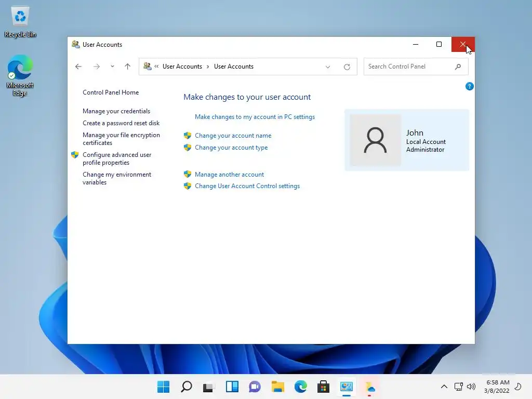Viewport: 532px width, 399px height.
Task: Open the recent locations dropdown arrow
Action: (x=112, y=66)
